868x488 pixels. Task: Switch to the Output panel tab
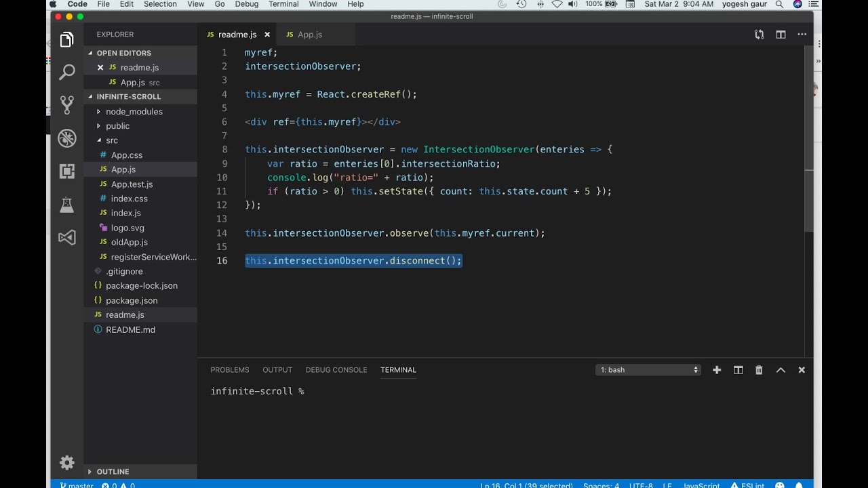pos(277,370)
